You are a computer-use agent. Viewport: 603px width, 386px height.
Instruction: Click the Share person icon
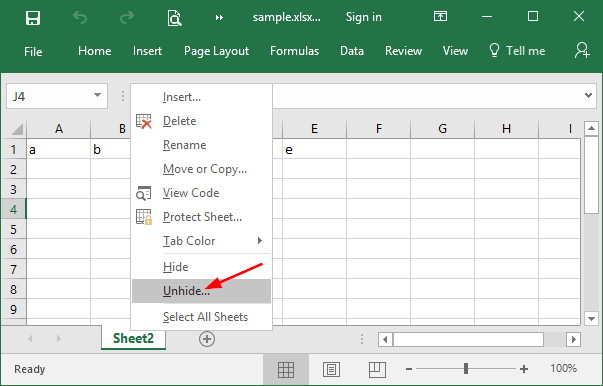coord(582,50)
